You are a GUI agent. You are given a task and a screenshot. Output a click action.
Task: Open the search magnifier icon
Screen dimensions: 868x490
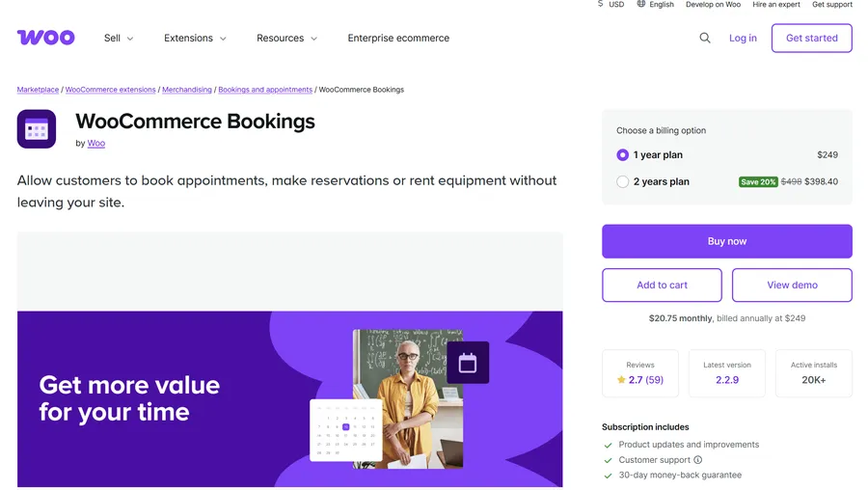pyautogui.click(x=705, y=38)
